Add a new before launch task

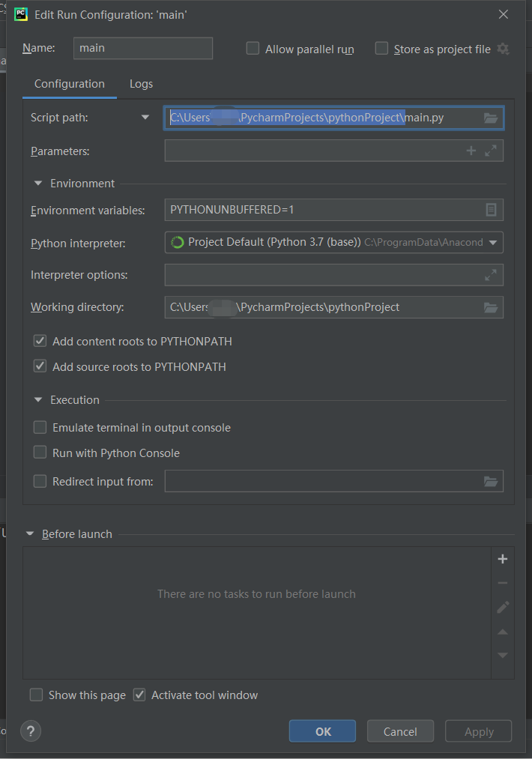click(503, 559)
